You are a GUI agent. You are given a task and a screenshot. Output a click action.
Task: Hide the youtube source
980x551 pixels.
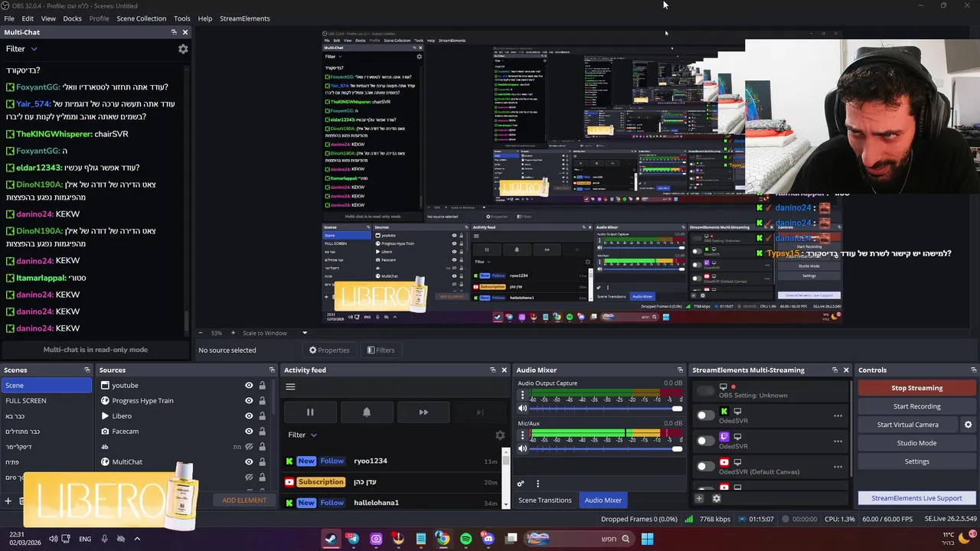(249, 386)
